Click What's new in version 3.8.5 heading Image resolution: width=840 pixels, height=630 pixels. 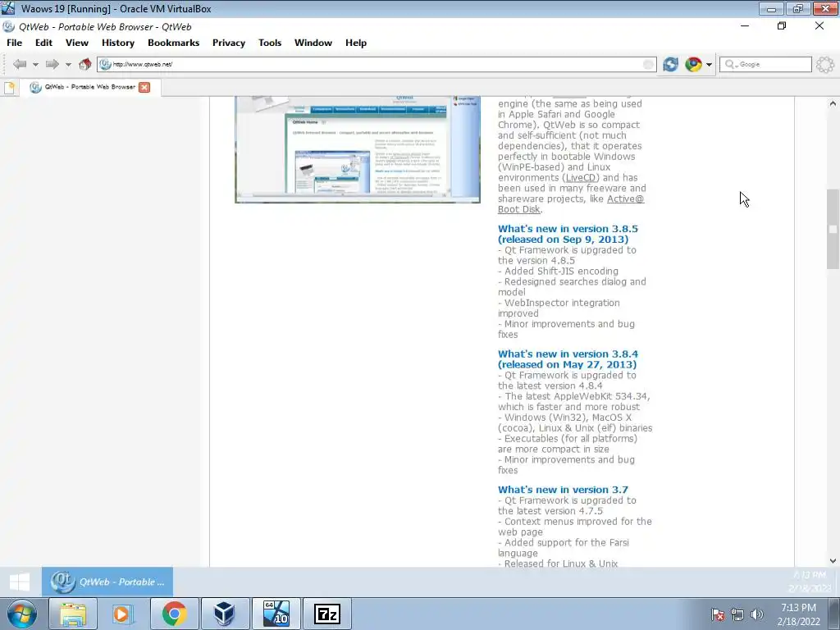pos(568,234)
